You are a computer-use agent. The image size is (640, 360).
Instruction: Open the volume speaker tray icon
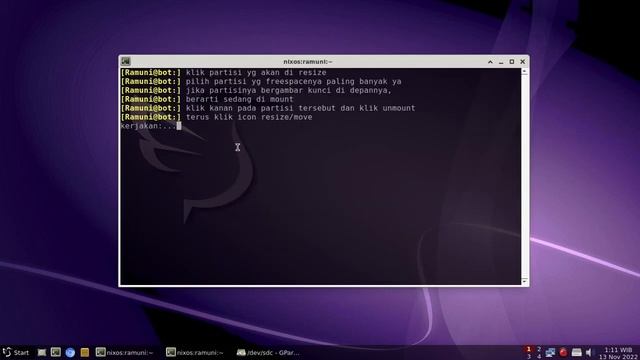[x=589, y=352]
